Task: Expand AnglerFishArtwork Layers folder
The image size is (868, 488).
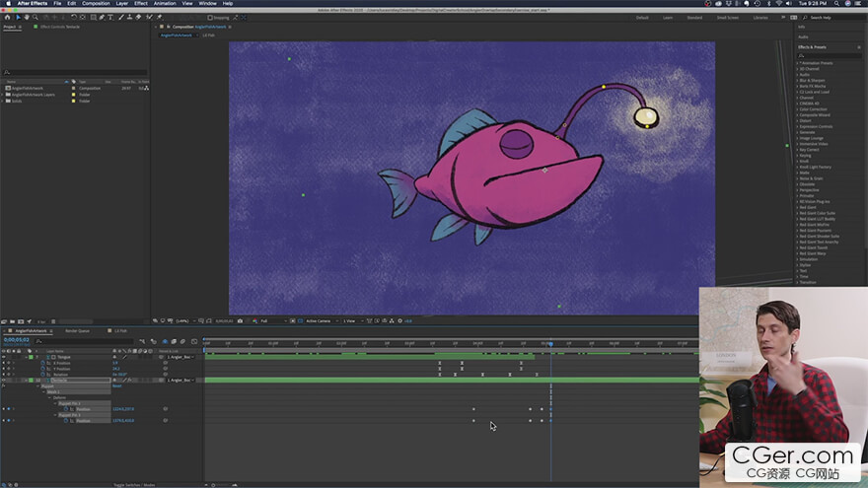Action: click(x=3, y=95)
